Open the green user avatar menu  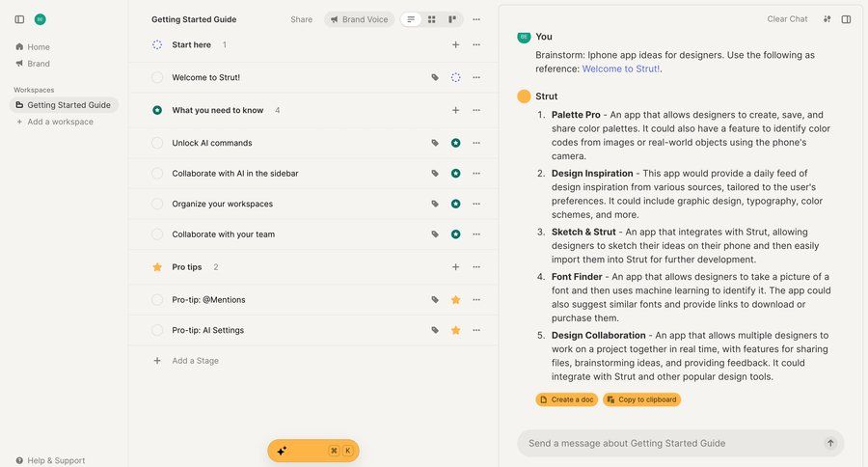click(x=40, y=19)
